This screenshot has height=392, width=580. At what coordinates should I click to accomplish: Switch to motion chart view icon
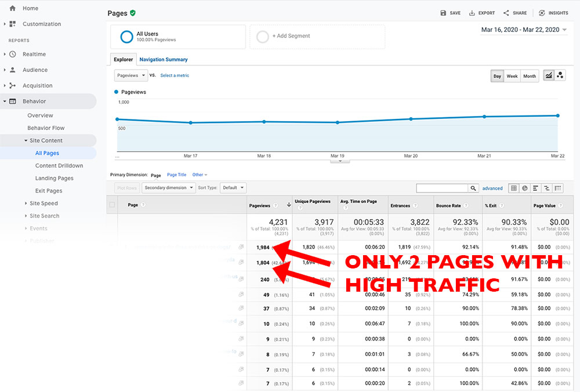[560, 75]
